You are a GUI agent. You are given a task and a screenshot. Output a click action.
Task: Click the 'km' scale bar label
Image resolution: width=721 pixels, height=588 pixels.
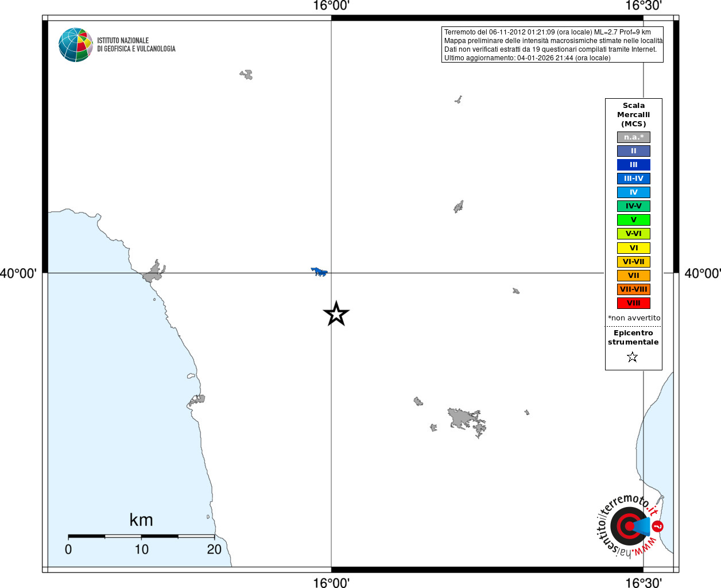[x=141, y=520]
